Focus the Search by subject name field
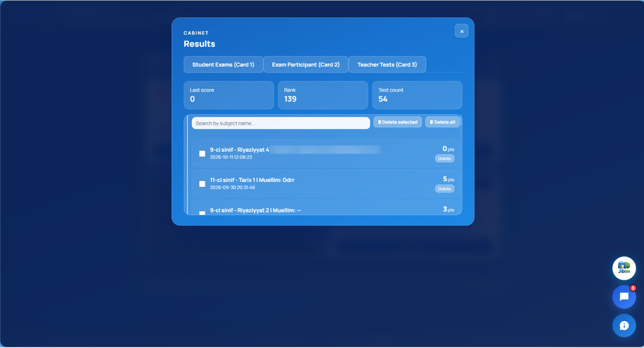This screenshot has width=644, height=348. 281,123
